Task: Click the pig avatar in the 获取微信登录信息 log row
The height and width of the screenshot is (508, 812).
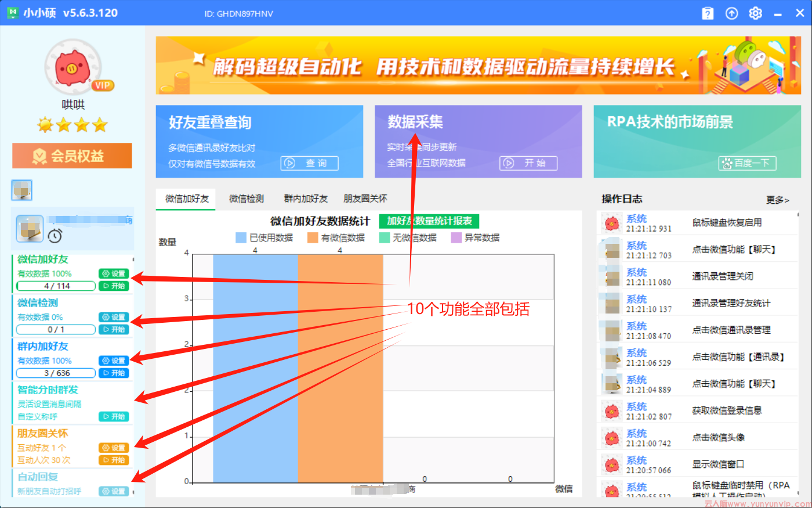Action: click(x=611, y=411)
